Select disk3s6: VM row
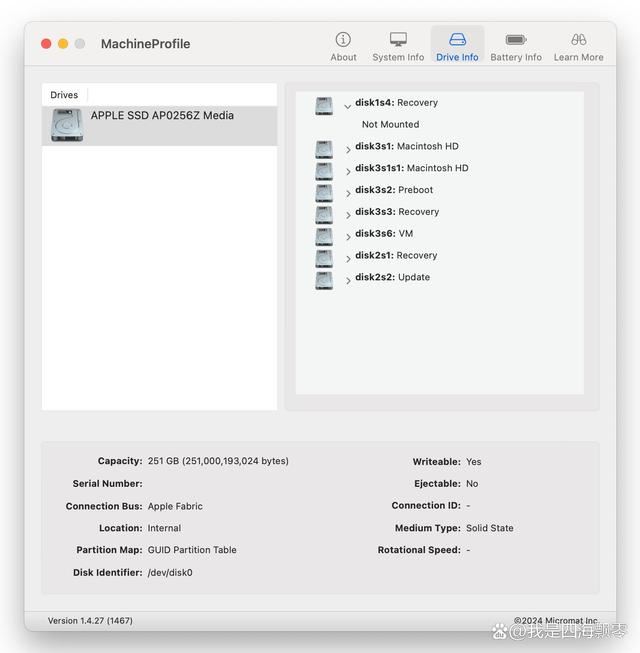 coord(384,233)
